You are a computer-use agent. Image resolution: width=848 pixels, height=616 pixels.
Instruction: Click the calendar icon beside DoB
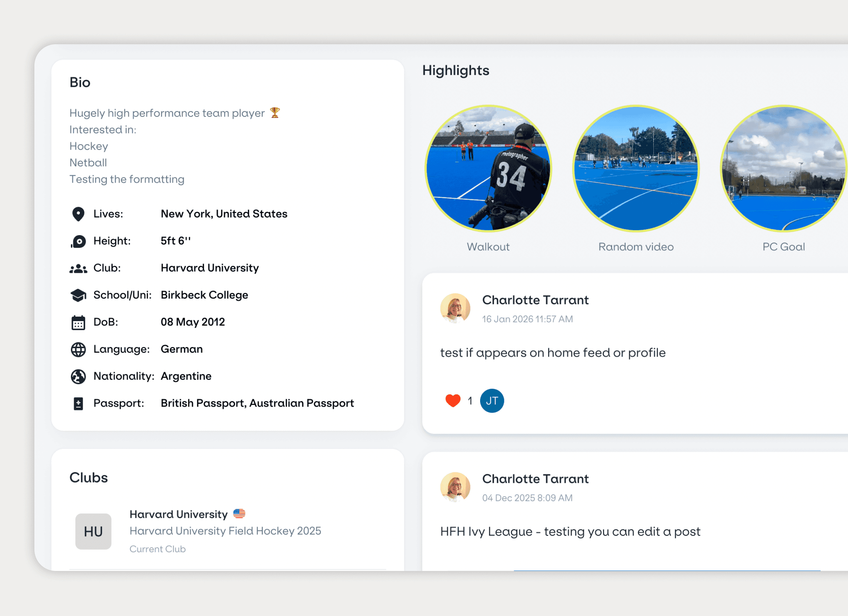[x=78, y=323]
